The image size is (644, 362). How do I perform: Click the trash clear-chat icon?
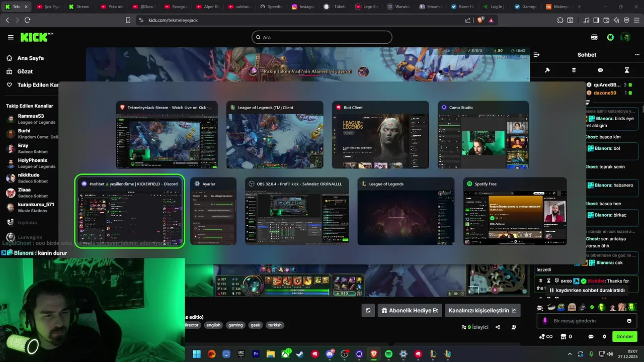pyautogui.click(x=574, y=70)
